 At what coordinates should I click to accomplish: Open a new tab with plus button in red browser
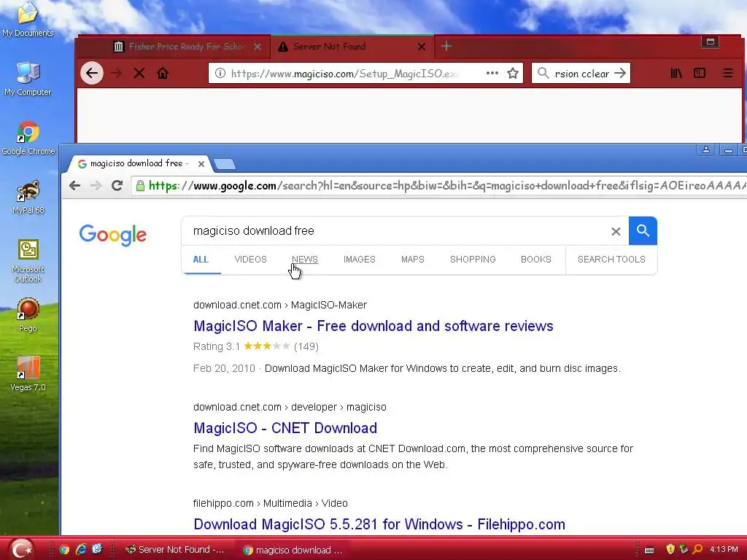[446, 46]
